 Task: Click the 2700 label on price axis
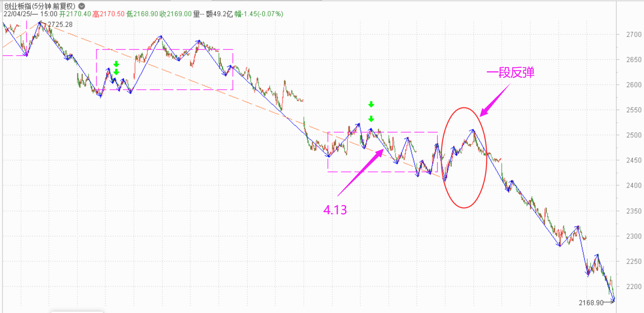(x=634, y=35)
